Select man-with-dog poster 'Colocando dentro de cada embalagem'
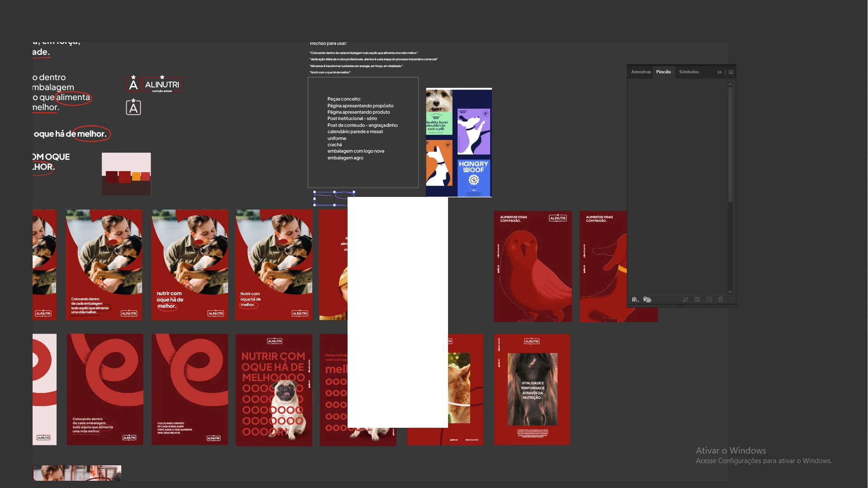Image resolution: width=868 pixels, height=488 pixels. tap(104, 265)
